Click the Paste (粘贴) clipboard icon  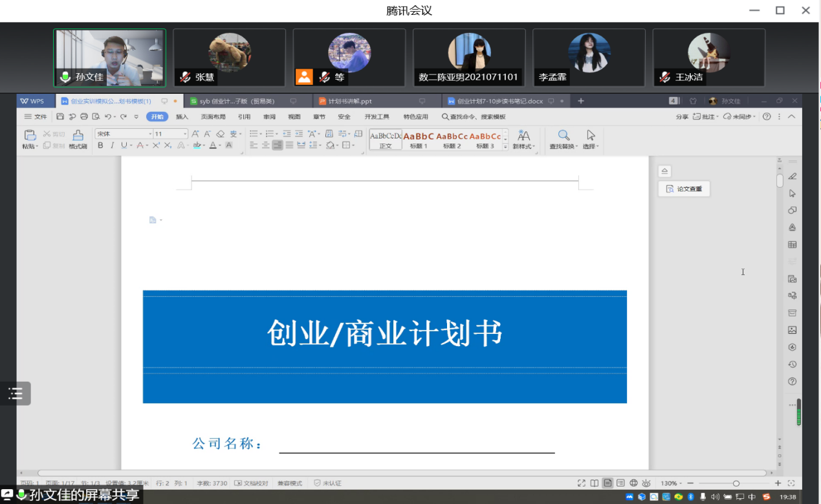click(x=30, y=135)
